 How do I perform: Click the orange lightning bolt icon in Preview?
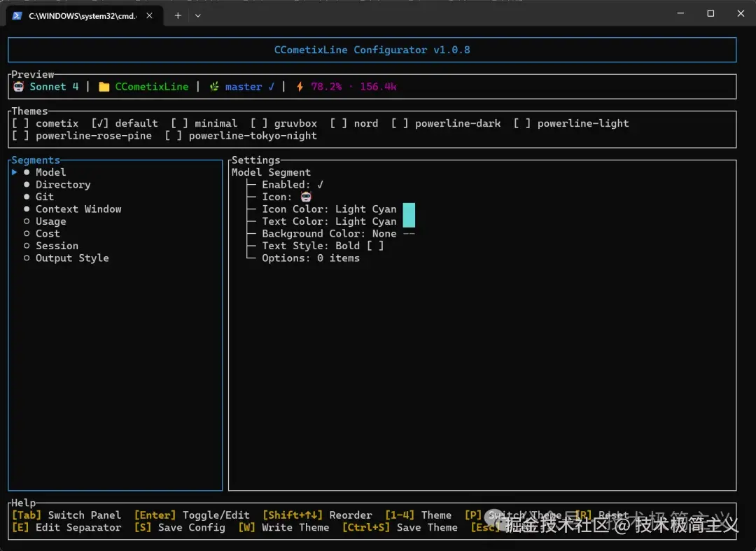pos(300,87)
